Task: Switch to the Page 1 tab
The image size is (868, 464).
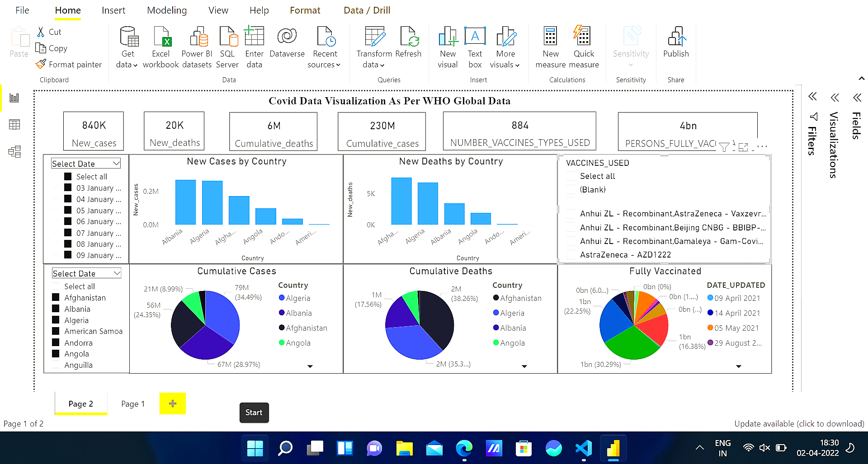Action: [x=133, y=404]
